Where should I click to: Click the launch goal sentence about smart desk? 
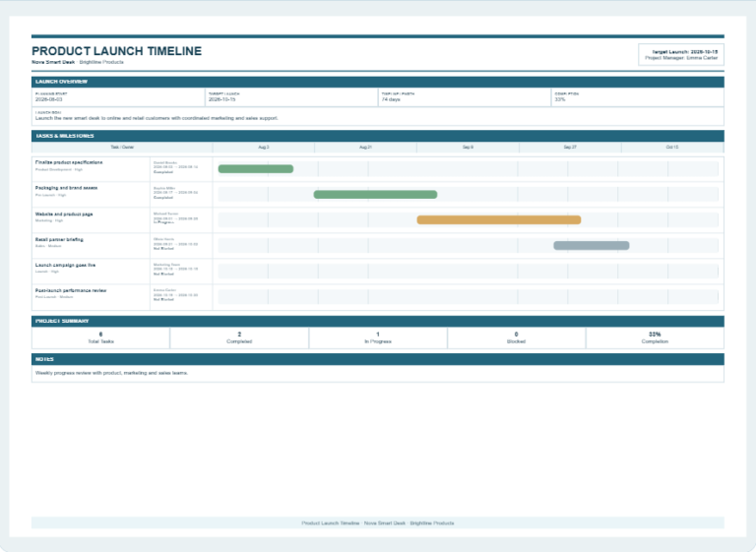[x=157, y=118]
